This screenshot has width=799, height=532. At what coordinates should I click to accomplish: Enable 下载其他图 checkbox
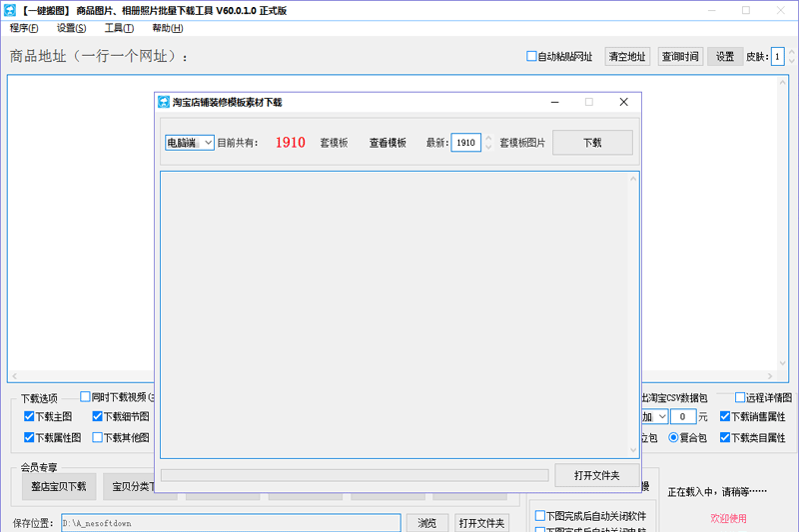click(97, 437)
